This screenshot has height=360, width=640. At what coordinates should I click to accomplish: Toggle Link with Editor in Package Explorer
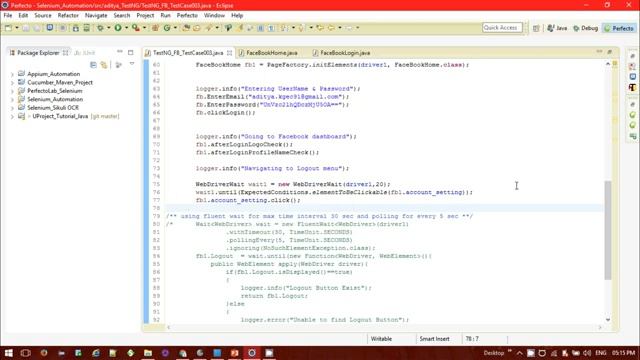[x=104, y=64]
